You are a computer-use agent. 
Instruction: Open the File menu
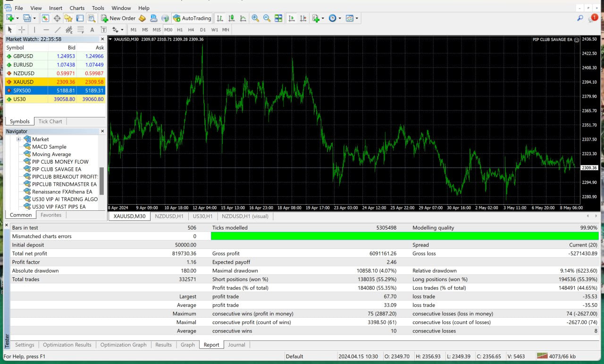pyautogui.click(x=19, y=8)
